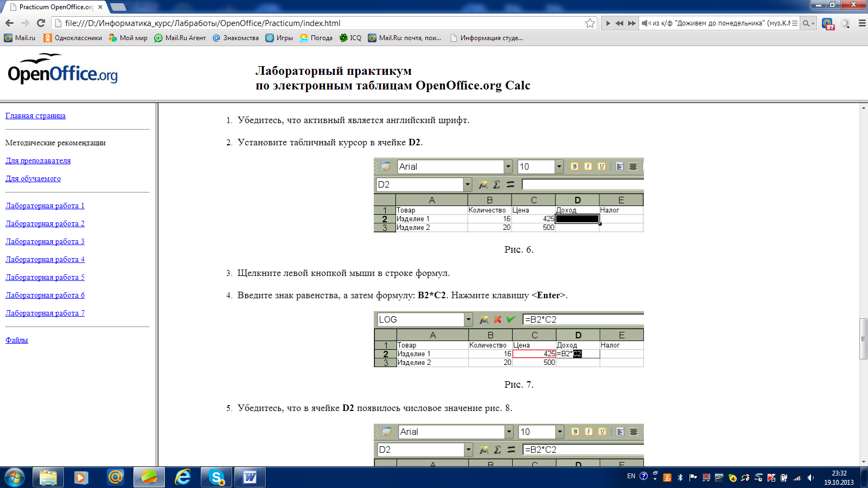Mute the music player volume icon
The height and width of the screenshot is (488, 868).
click(645, 23)
